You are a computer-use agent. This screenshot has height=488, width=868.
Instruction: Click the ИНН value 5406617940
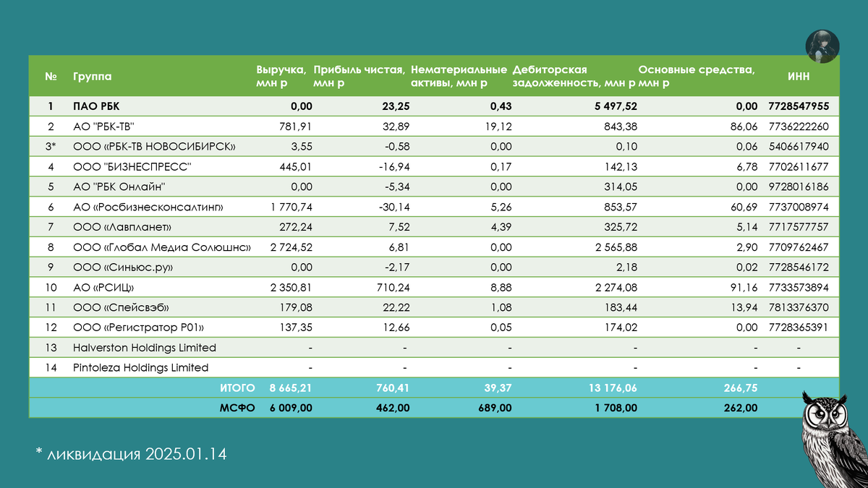pos(799,147)
